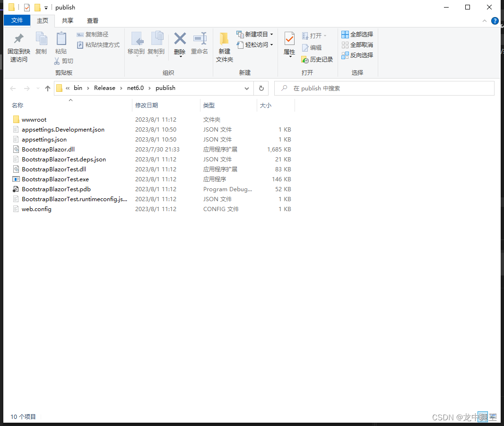The width and height of the screenshot is (504, 426).
Task: Click the Copy icon in the ribbon
Action: click(41, 39)
